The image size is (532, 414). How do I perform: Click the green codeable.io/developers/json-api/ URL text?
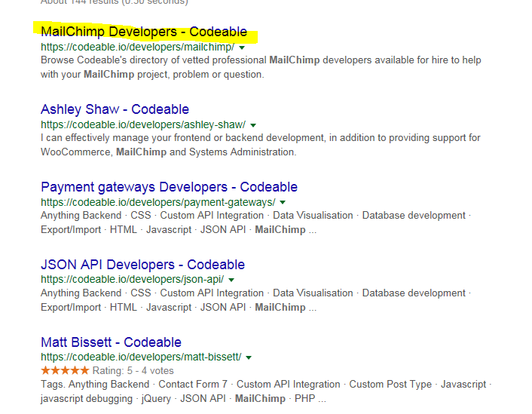point(132,280)
